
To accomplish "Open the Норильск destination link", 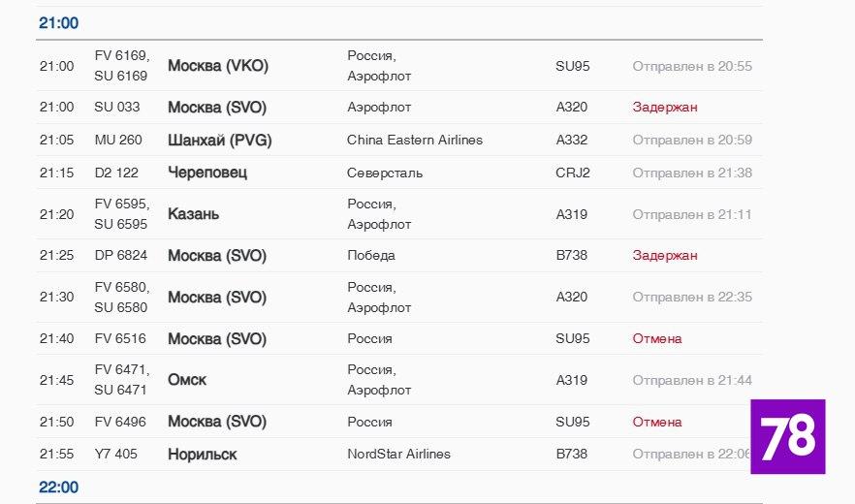I will click(202, 454).
